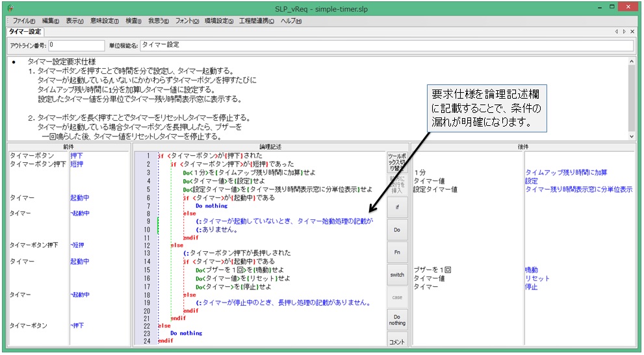The width and height of the screenshot is (644, 355).
Task: Click the Fn toolbox button
Action: click(x=397, y=252)
